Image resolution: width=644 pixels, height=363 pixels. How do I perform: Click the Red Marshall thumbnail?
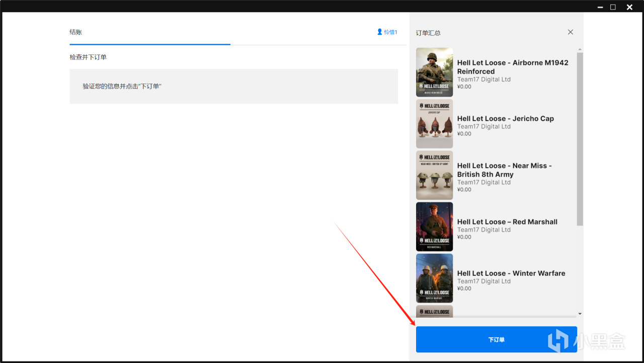(434, 227)
